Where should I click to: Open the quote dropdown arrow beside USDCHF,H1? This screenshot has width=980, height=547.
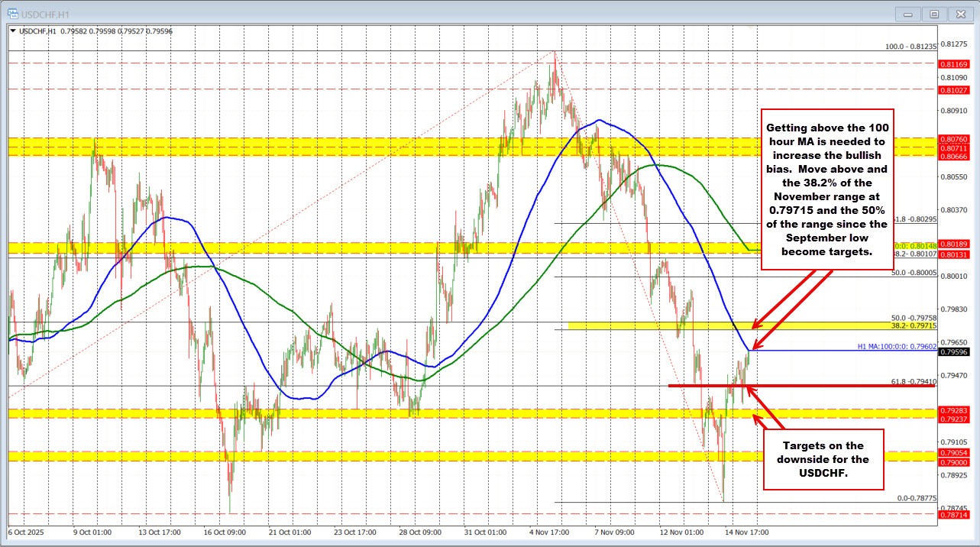pos(13,31)
